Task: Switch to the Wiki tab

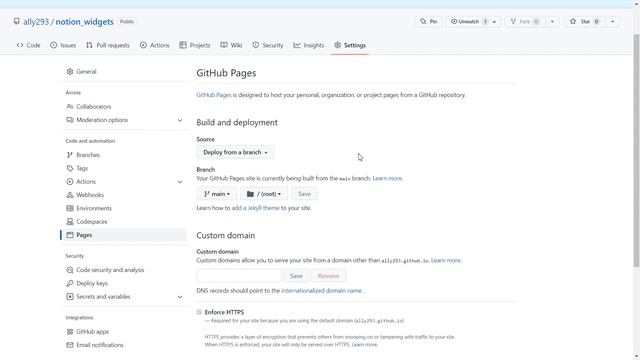Action: point(231,45)
